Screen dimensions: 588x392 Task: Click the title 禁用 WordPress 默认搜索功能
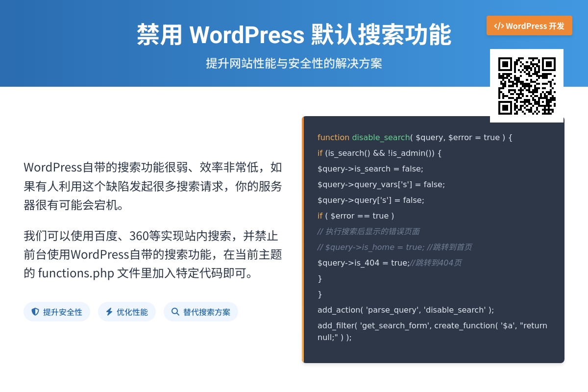[x=294, y=34]
